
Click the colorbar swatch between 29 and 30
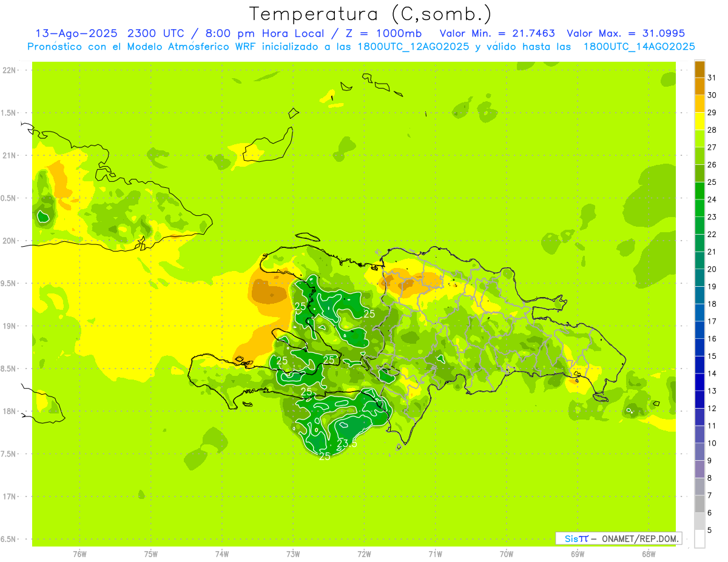tap(699, 104)
